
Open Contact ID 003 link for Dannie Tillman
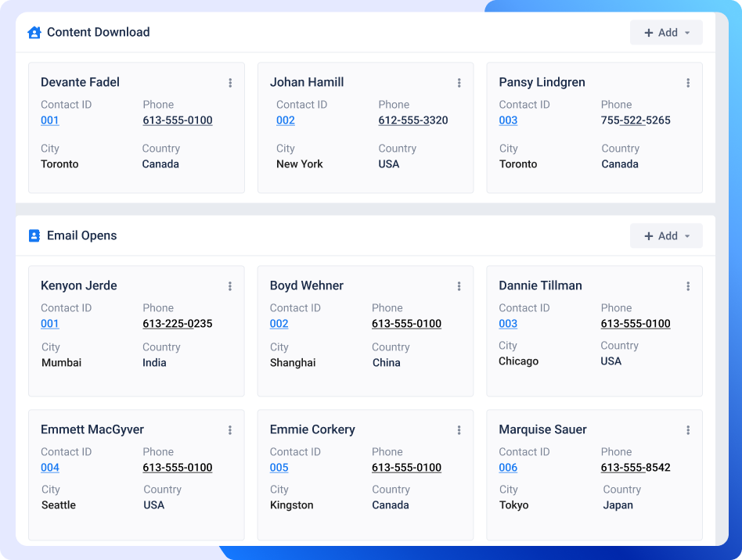point(508,324)
